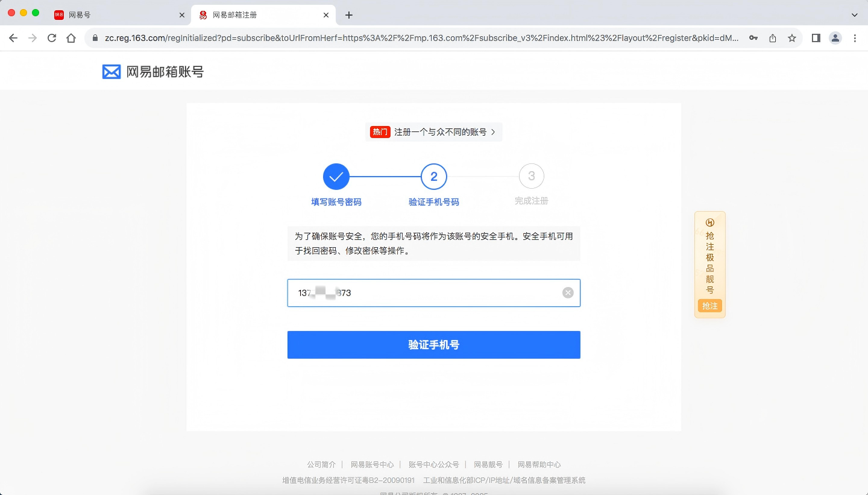The image size is (868, 495).
Task: Open saved passwords key icon
Action: [x=753, y=38]
